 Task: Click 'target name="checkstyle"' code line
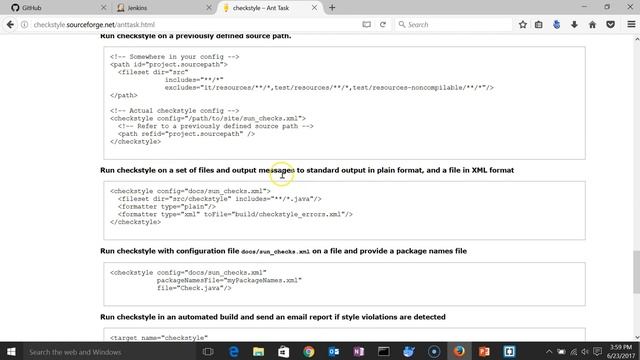tap(159, 338)
